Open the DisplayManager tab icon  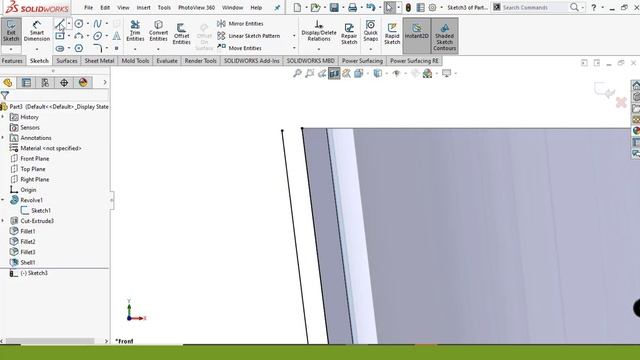point(83,82)
